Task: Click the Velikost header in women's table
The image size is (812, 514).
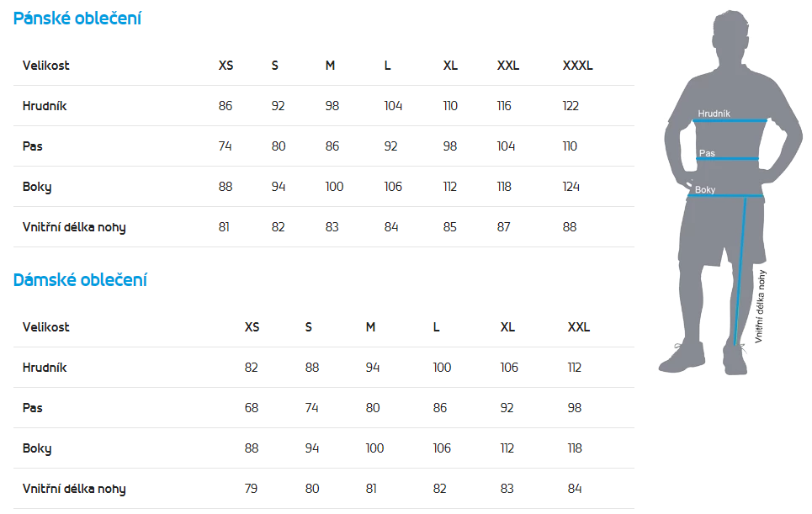Action: coord(46,327)
